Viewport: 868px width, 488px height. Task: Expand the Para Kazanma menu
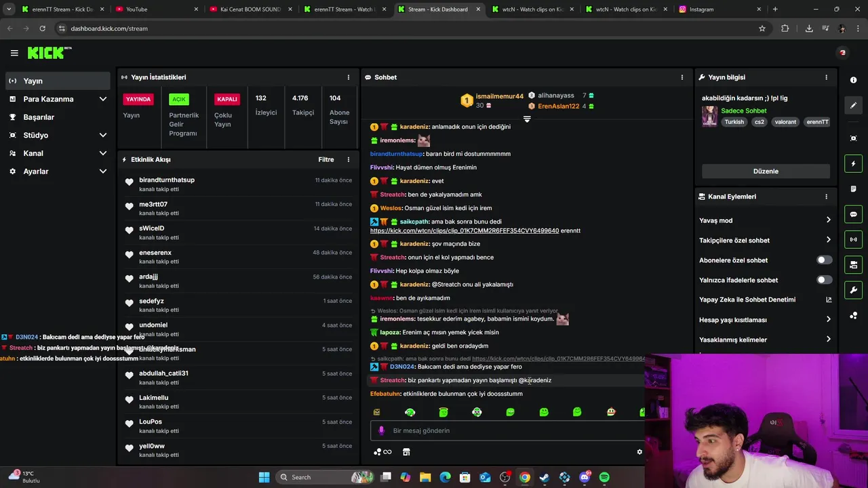click(58, 99)
